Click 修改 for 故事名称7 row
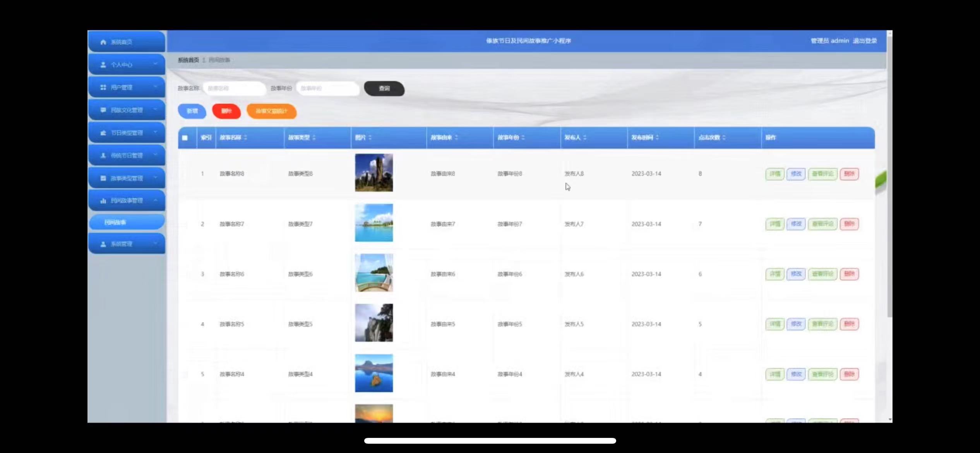Screen dimensions: 980x453 796,224
